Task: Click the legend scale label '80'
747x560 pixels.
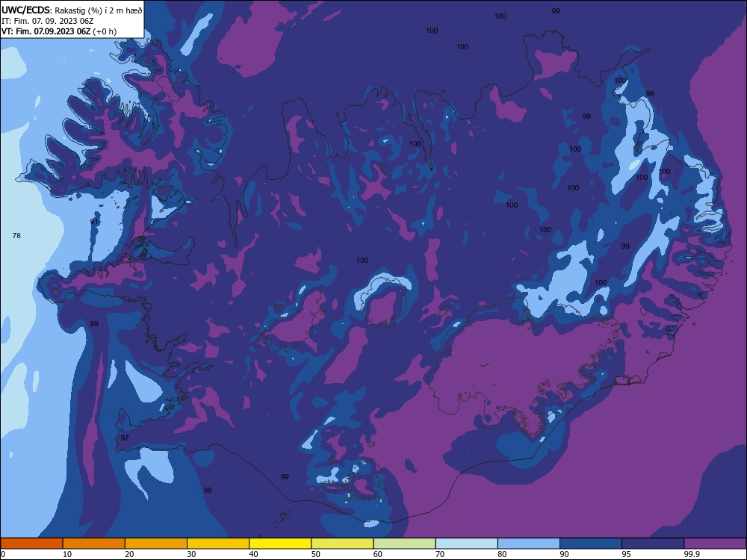Action: click(502, 554)
